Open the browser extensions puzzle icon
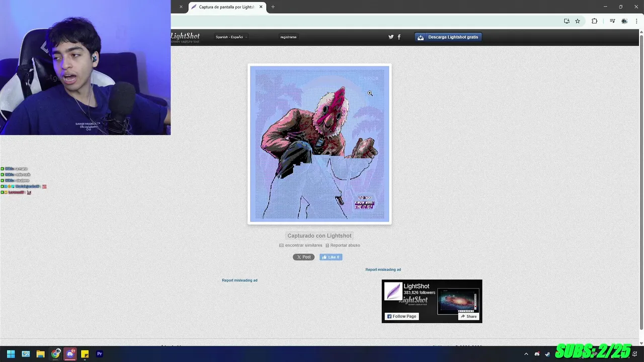Image resolution: width=644 pixels, height=362 pixels. 594,21
